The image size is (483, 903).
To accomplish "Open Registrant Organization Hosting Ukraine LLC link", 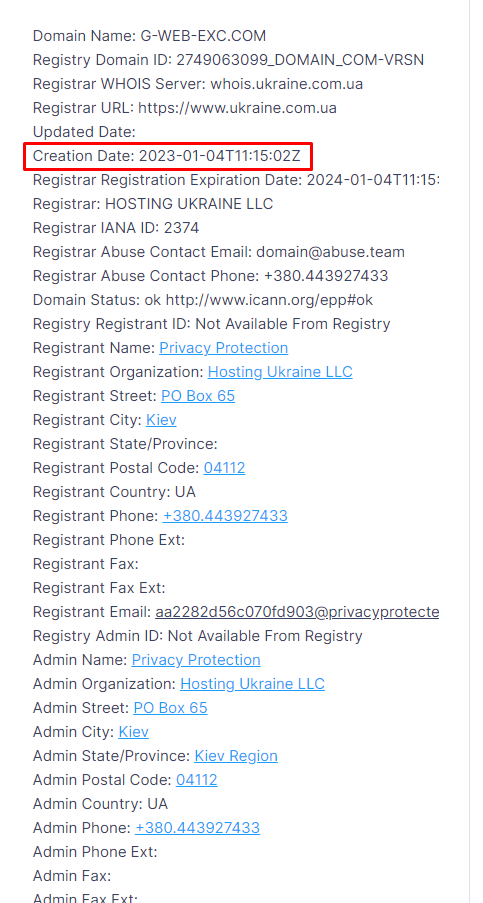I will pos(280,372).
